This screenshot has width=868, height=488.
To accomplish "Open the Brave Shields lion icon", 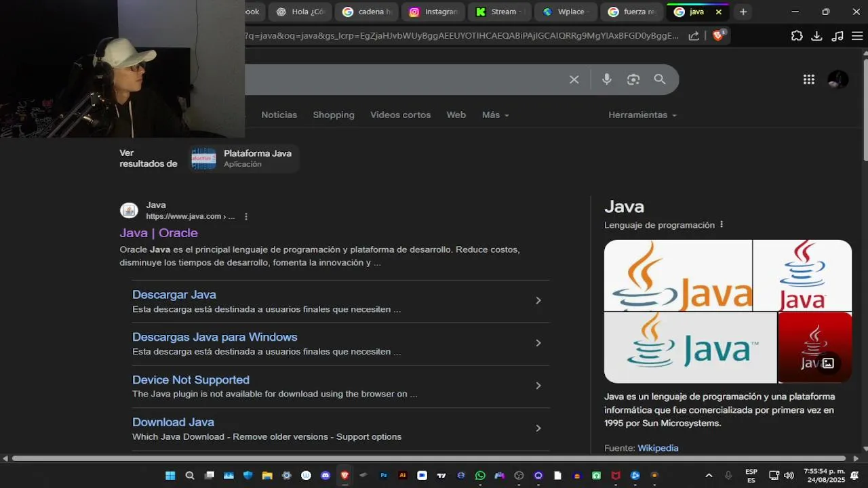I will tap(719, 35).
